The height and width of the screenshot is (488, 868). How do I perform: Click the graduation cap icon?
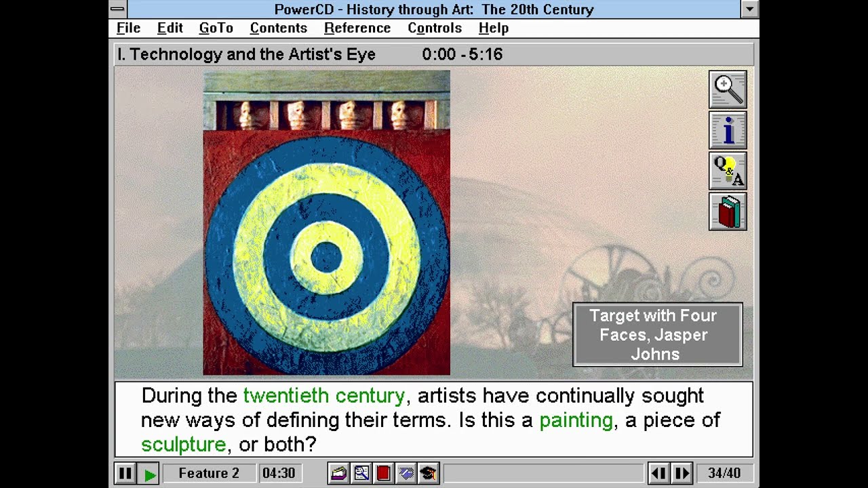coord(429,473)
